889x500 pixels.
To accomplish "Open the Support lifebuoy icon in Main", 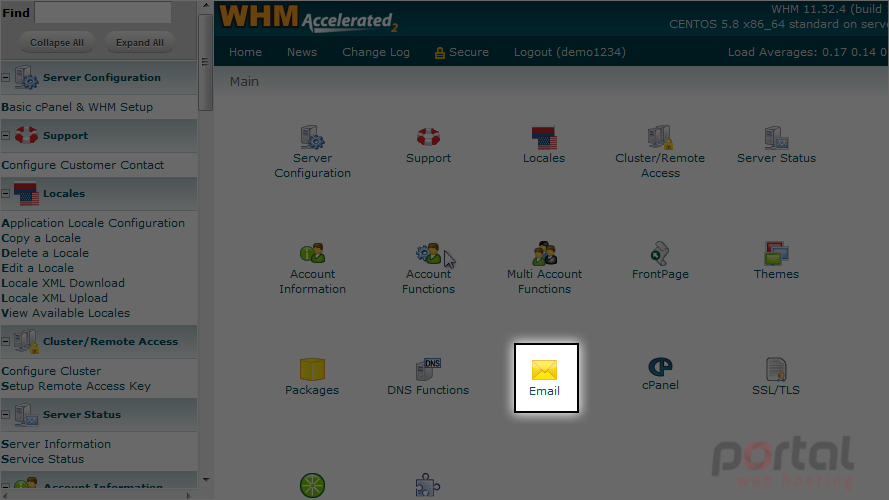I will [428, 137].
